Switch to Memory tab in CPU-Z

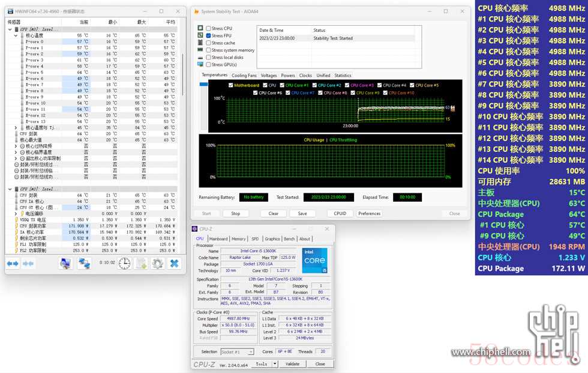[239, 238]
